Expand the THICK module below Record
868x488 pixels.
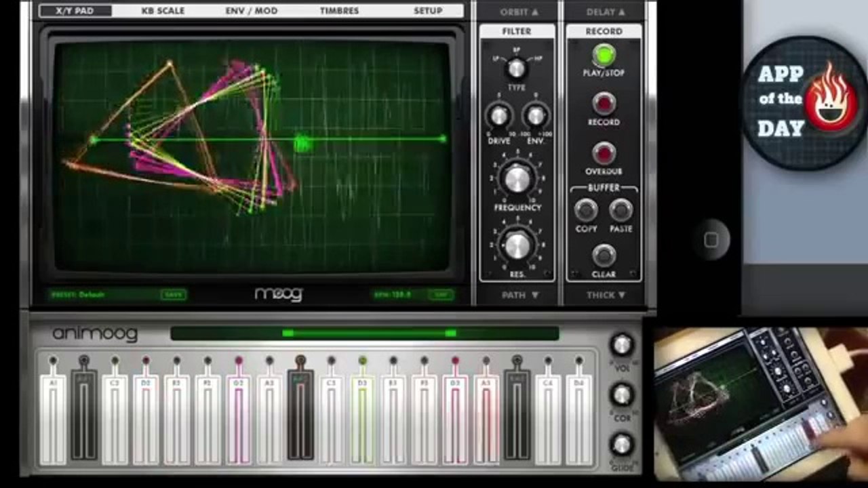[604, 295]
